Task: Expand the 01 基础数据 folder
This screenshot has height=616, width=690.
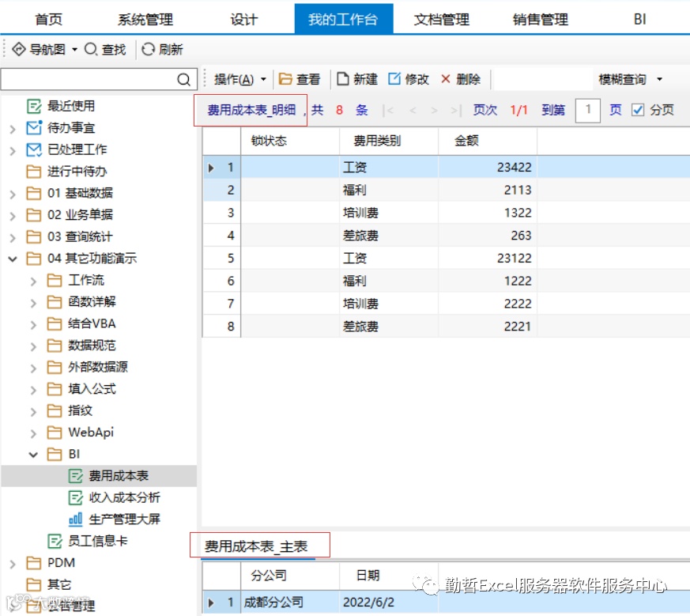Action: point(13,194)
